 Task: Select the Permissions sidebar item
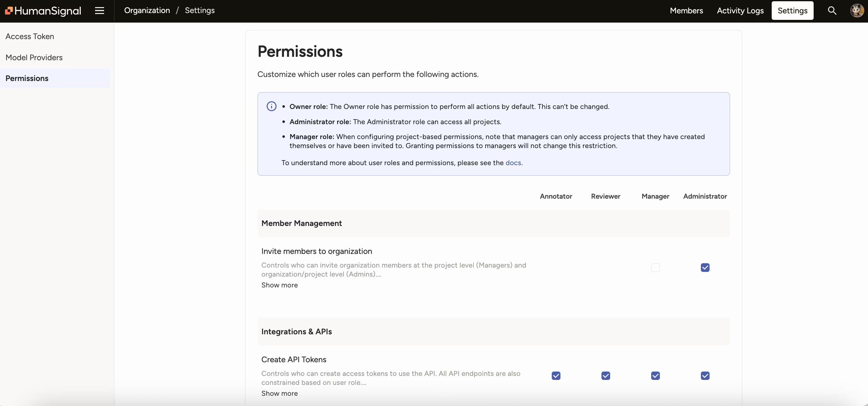pyautogui.click(x=27, y=78)
